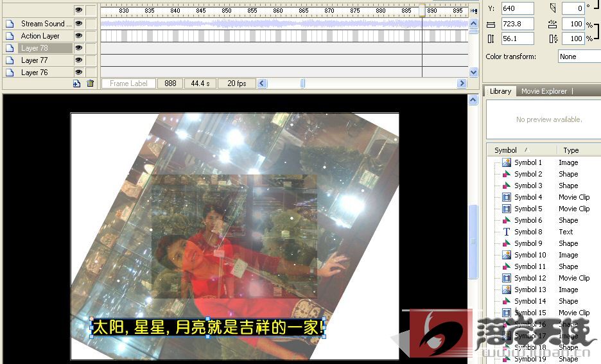Click stage scroll up arrow
The image size is (601, 364).
point(473,100)
